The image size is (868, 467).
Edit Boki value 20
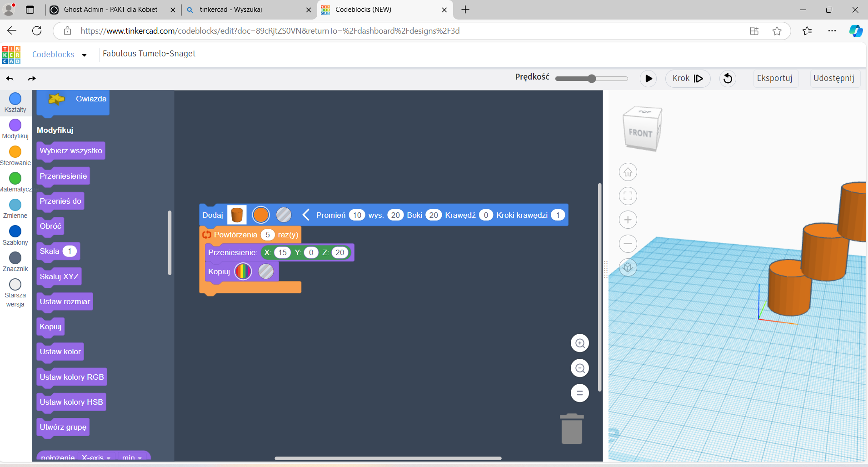[x=434, y=215]
